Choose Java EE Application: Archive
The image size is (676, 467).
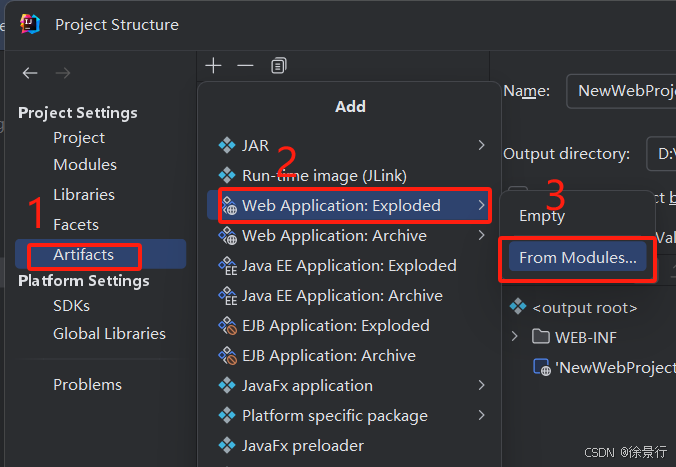350,296
